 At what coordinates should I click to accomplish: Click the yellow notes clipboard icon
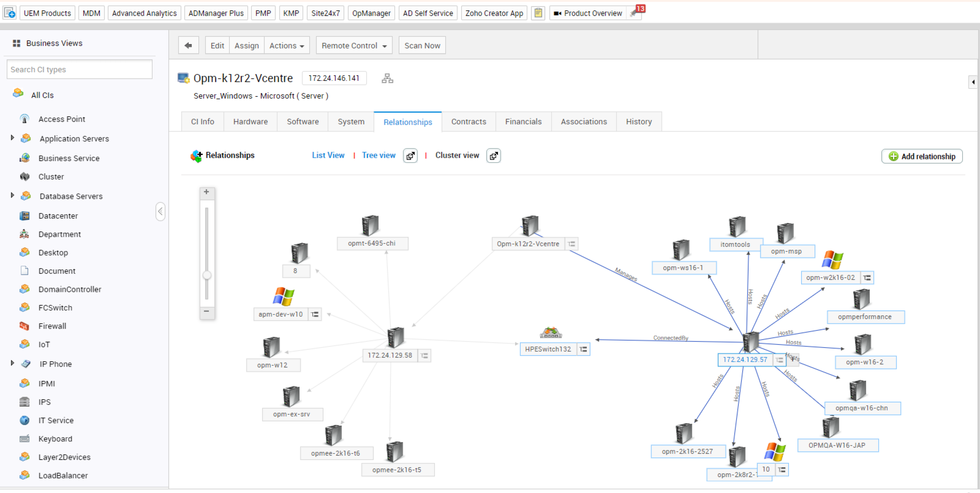(538, 13)
